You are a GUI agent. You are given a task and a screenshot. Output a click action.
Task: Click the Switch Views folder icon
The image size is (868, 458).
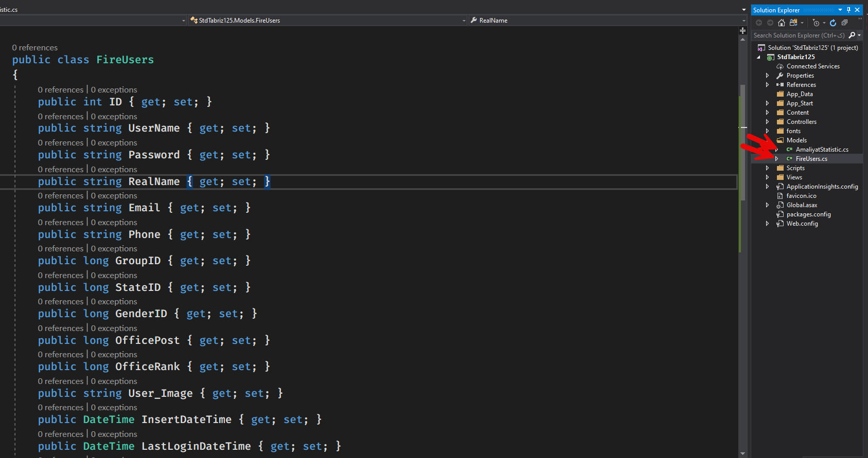click(793, 23)
